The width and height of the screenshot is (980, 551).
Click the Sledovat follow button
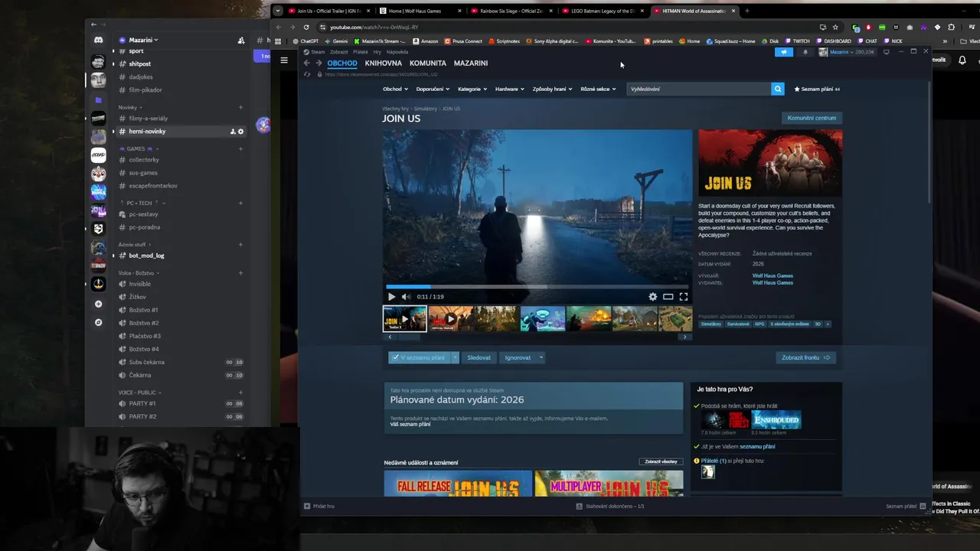(479, 357)
